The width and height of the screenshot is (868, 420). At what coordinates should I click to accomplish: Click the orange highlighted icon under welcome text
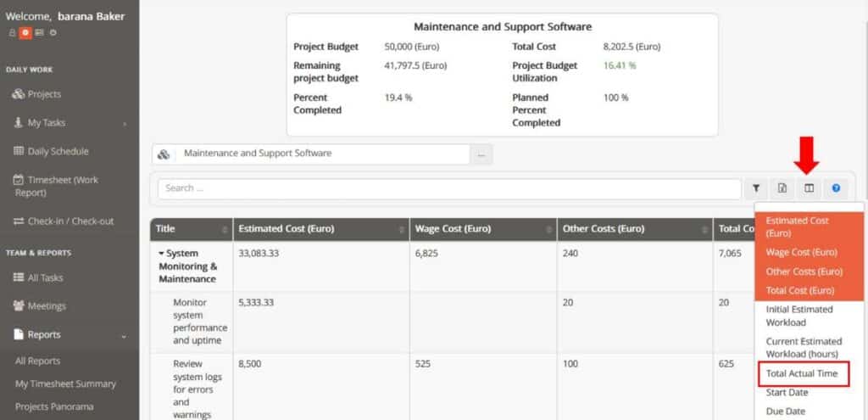[25, 33]
